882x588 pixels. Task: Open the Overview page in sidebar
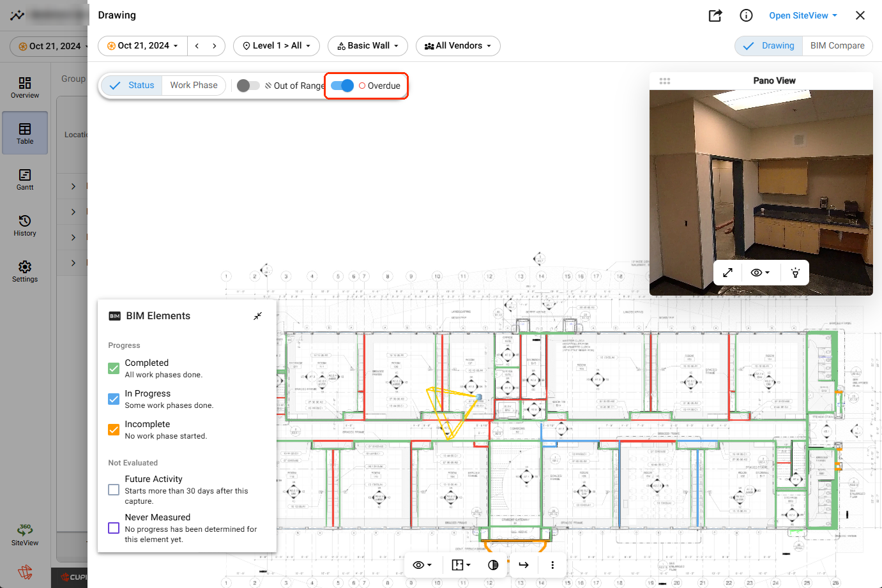[25, 87]
